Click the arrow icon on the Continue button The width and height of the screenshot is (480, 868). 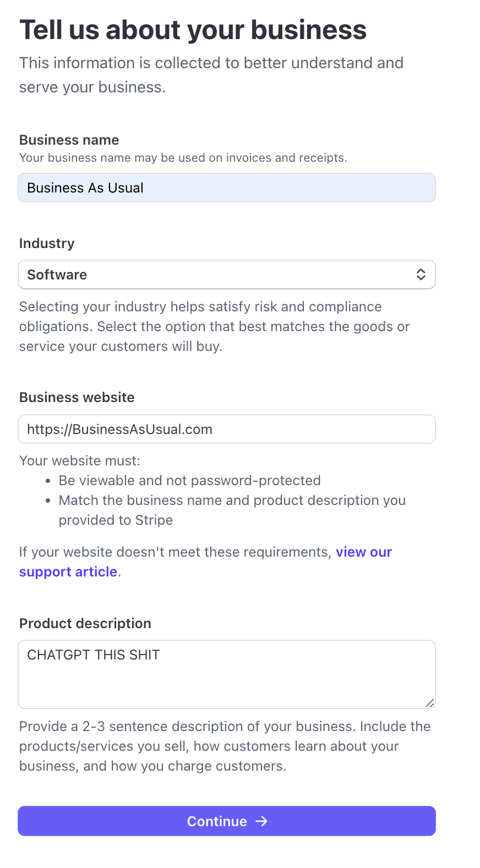261,821
